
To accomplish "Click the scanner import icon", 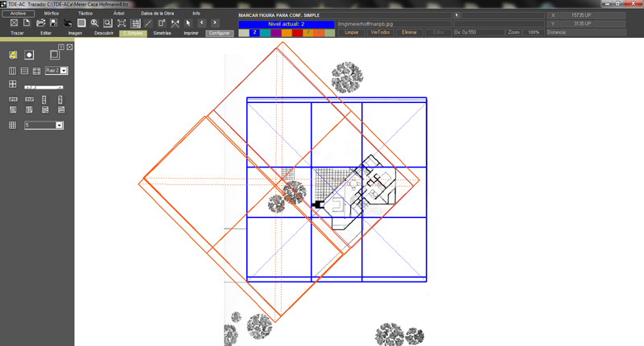I will (68, 23).
